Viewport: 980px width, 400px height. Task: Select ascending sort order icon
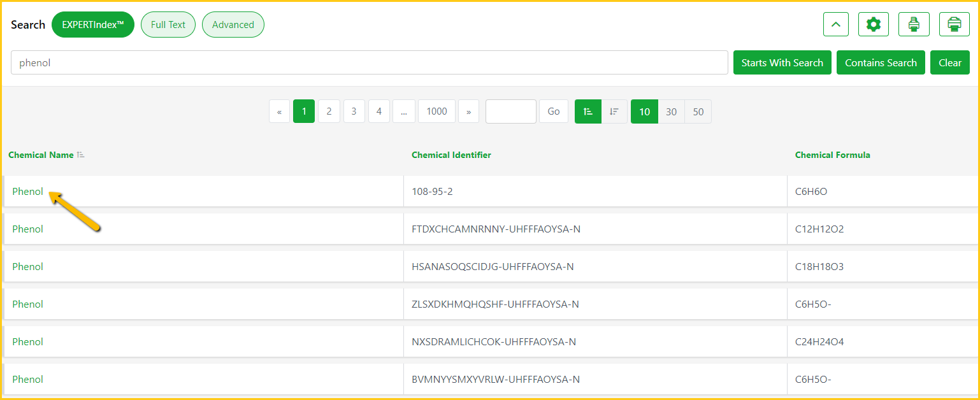click(588, 111)
